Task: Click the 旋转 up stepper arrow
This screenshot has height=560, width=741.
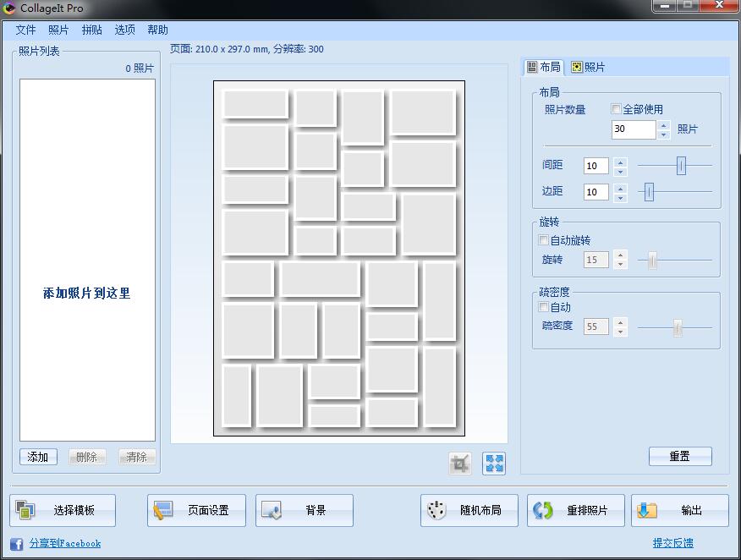Action: 622,255
